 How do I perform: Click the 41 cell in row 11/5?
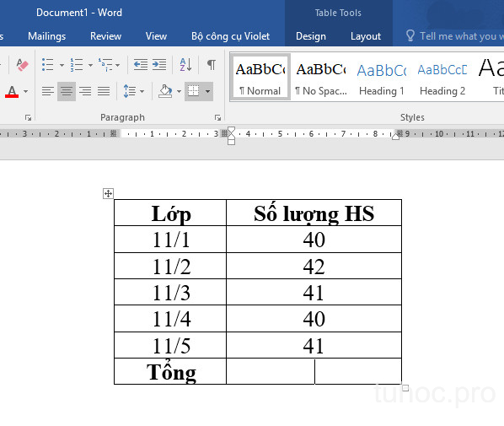pos(314,345)
